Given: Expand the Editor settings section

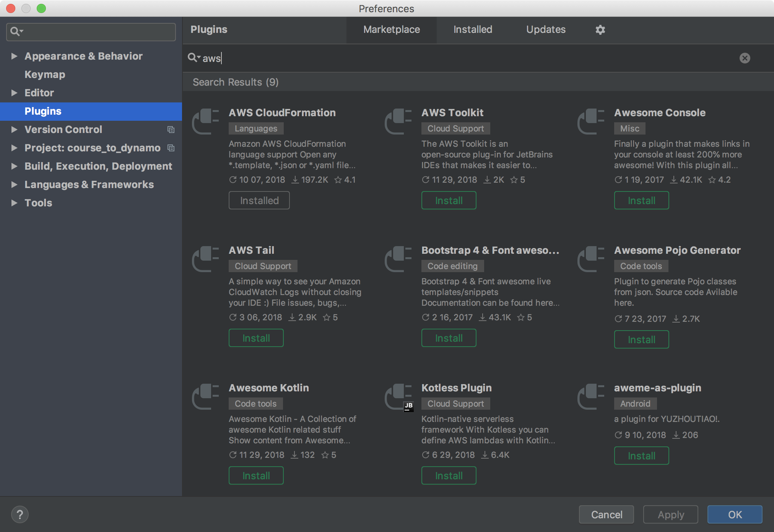Looking at the screenshot, I should (15, 93).
